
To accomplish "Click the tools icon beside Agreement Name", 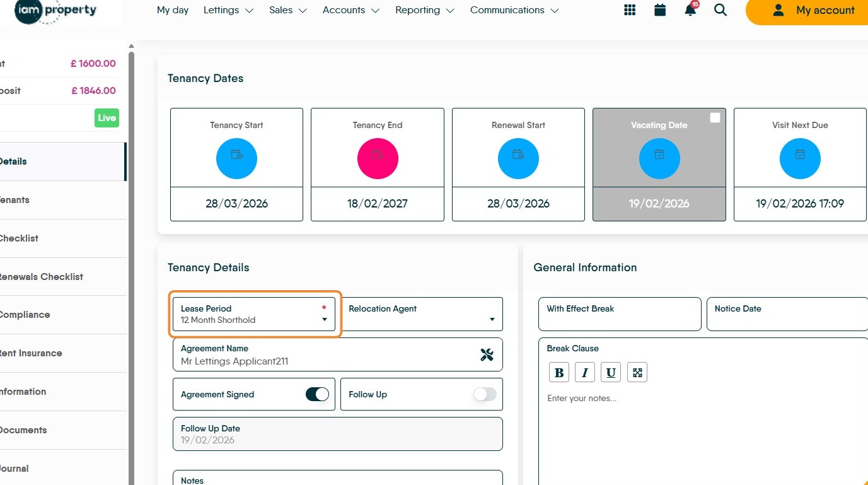I will [487, 354].
